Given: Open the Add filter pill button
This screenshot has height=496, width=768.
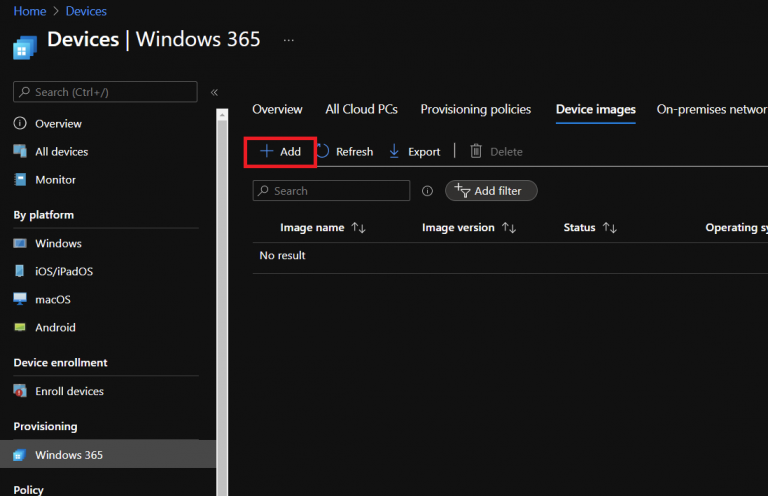Looking at the screenshot, I should 491,191.
